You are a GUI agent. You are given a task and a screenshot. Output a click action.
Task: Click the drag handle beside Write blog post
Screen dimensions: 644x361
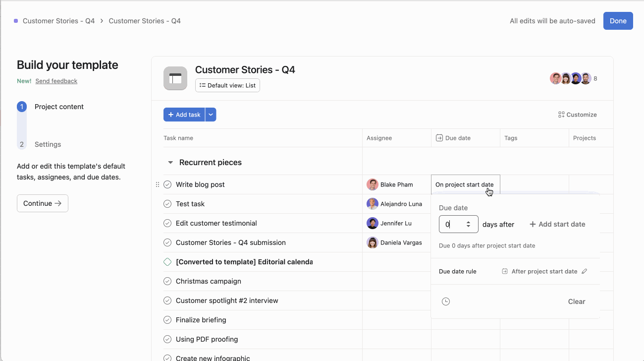click(158, 184)
